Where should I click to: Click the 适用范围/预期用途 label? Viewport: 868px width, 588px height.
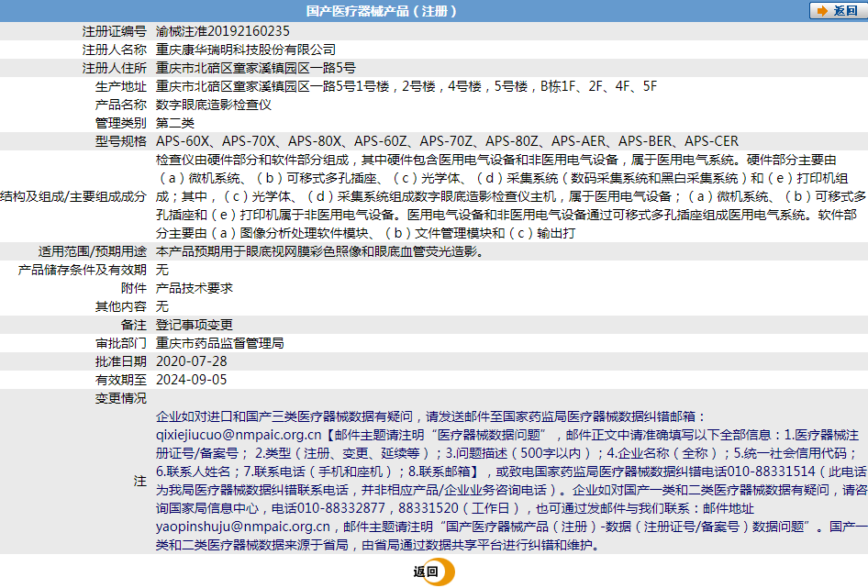(93, 251)
